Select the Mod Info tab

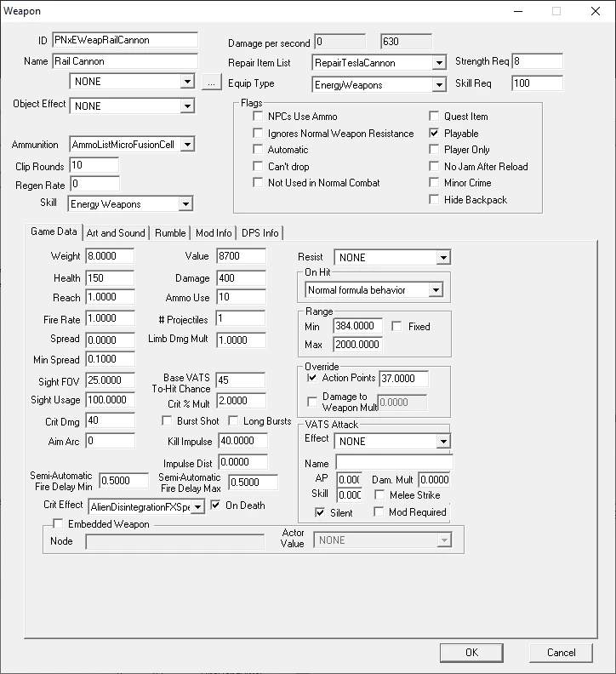click(214, 233)
